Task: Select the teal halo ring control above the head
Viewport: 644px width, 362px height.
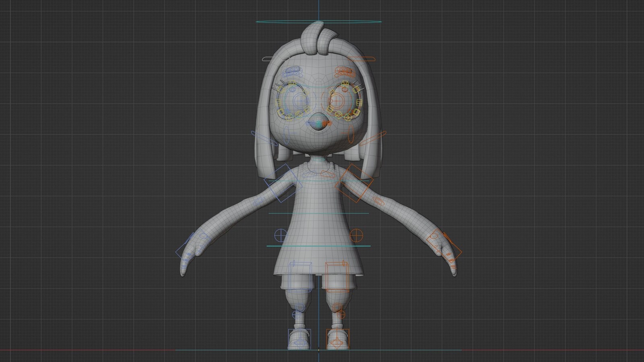Action: 318,22
